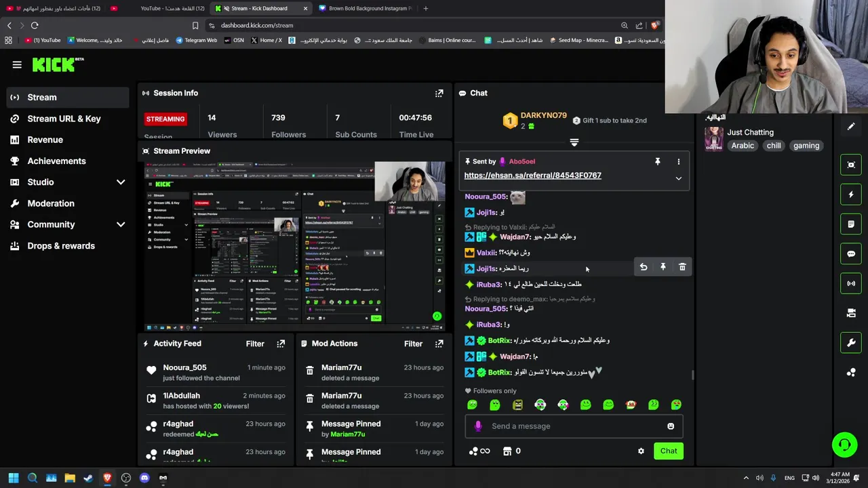
Task: Toggle the Stream Preview panel in right sidebar
Action: pos(851,165)
